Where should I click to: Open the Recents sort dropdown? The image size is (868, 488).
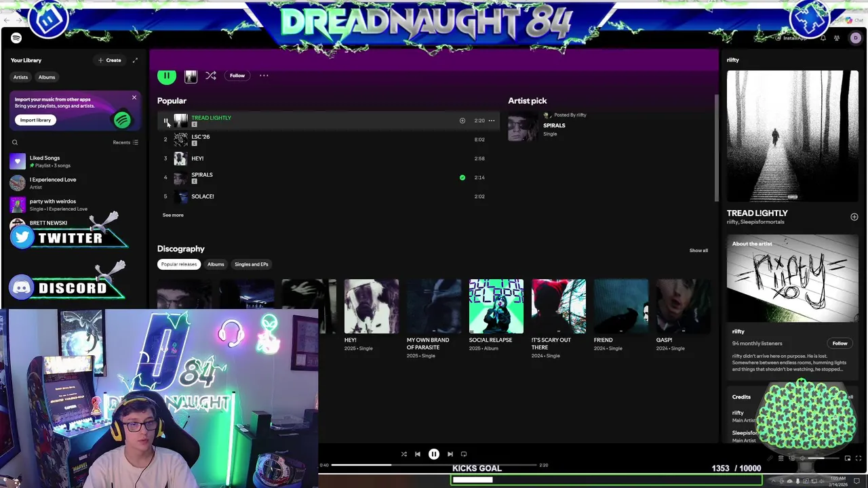coord(125,142)
